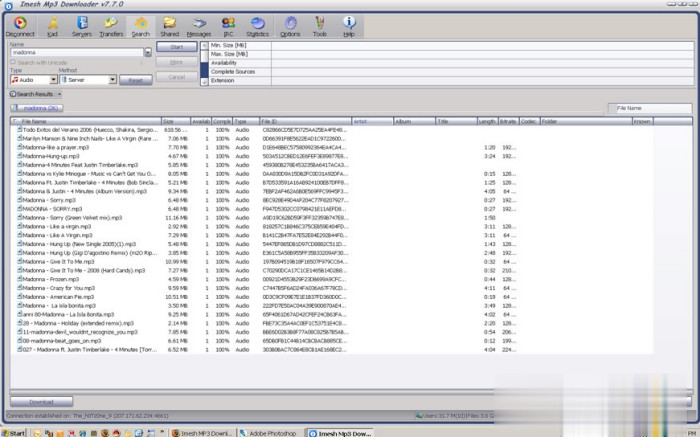Click file icon of Madonna-like a prayer.mp3

point(20,147)
